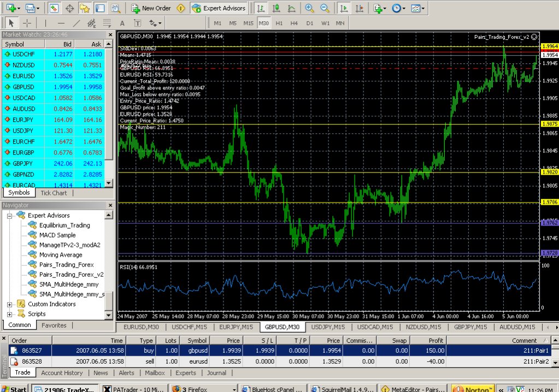
Task: Select the vertical line tool
Action: click(x=46, y=23)
